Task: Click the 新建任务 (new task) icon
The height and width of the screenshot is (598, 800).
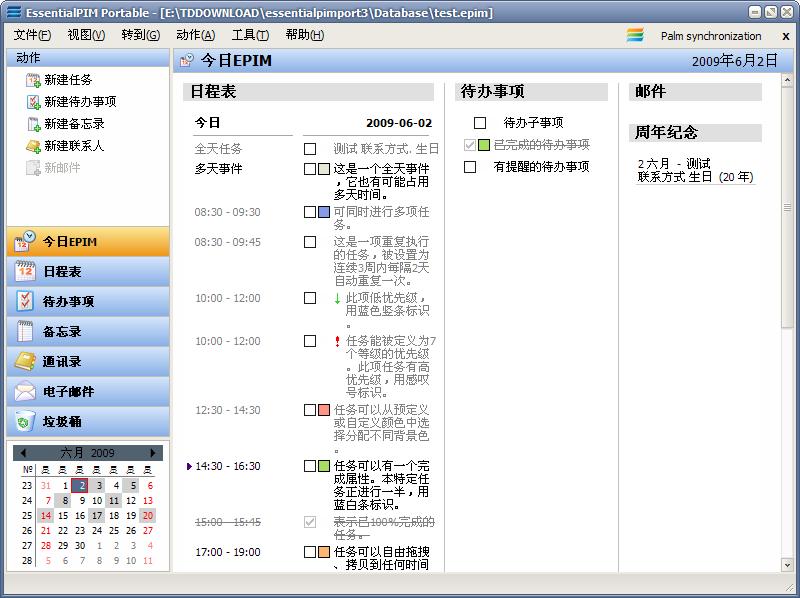Action: click(33, 80)
